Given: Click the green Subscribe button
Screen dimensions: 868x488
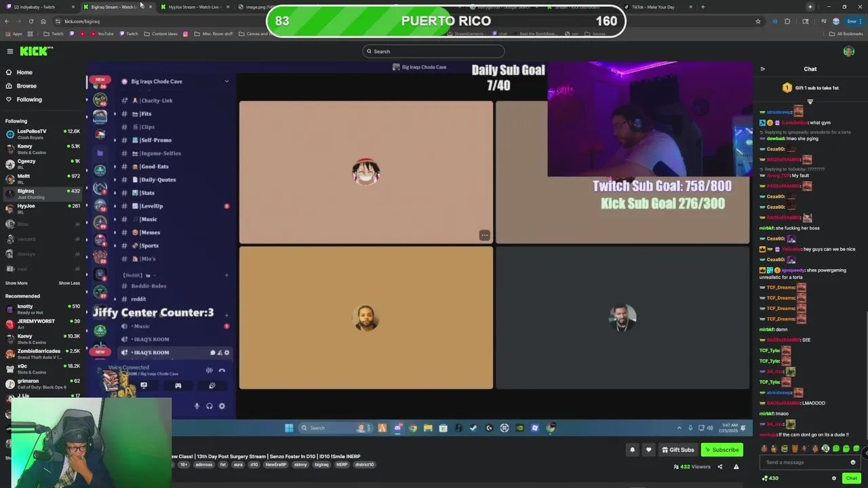Looking at the screenshot, I should click(x=722, y=450).
